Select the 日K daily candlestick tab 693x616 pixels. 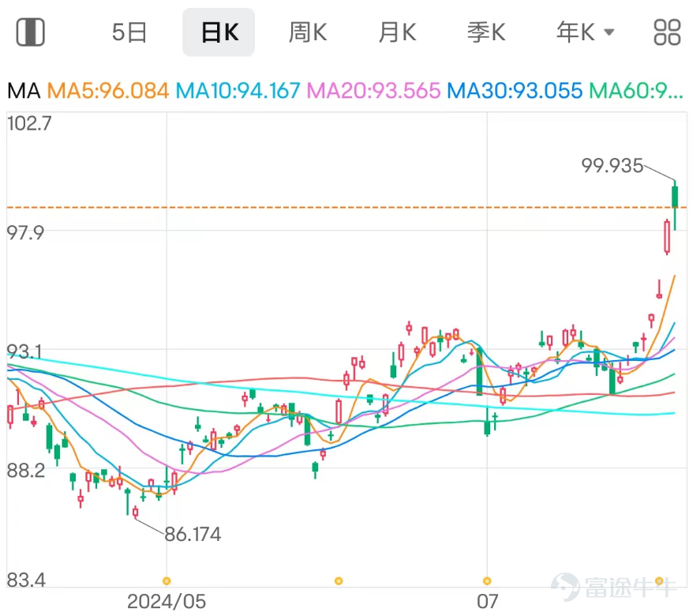click(x=219, y=32)
